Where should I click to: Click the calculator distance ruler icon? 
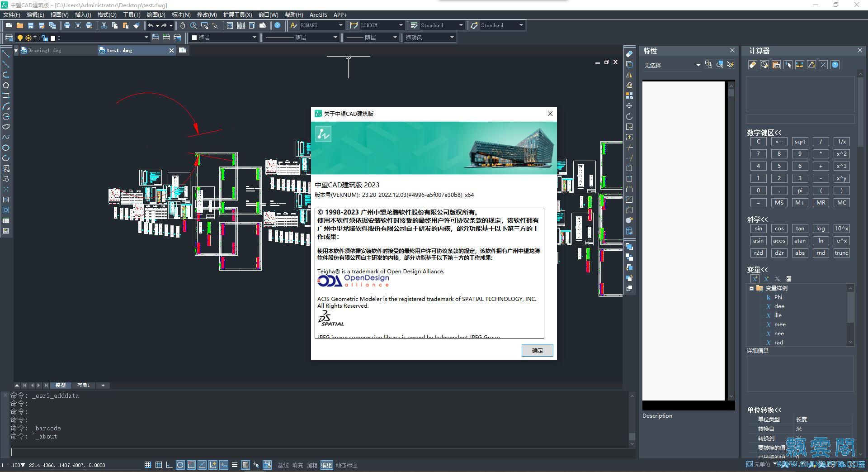point(799,65)
